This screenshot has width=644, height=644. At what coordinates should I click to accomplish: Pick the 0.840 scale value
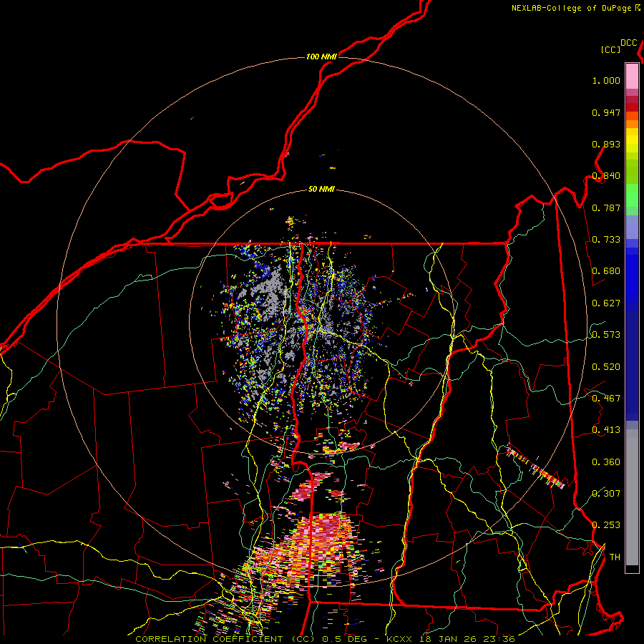pos(606,176)
